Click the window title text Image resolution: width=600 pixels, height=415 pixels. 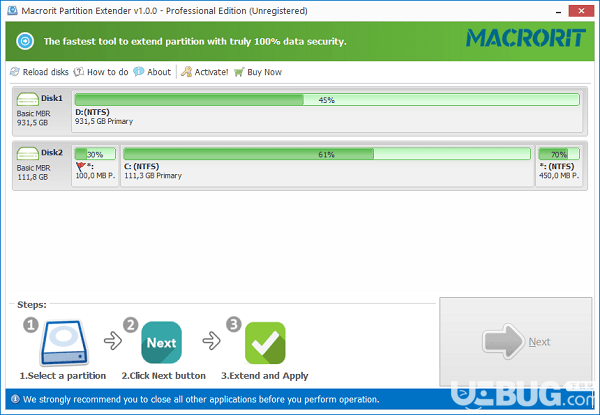165,11
